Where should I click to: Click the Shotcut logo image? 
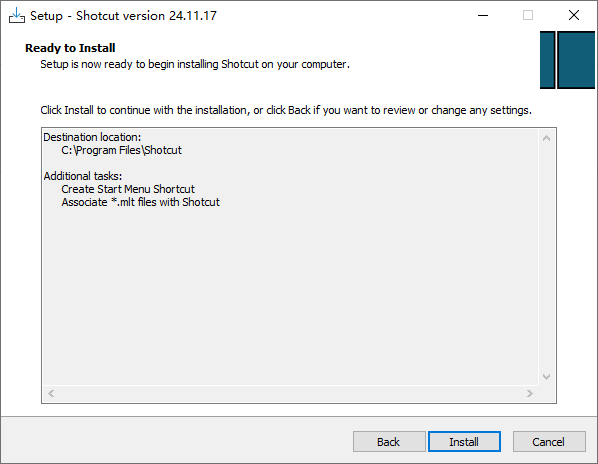pyautogui.click(x=567, y=60)
